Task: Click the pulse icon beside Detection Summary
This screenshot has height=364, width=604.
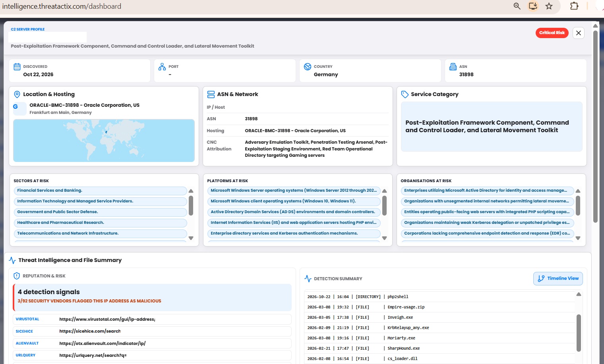Action: point(308,279)
